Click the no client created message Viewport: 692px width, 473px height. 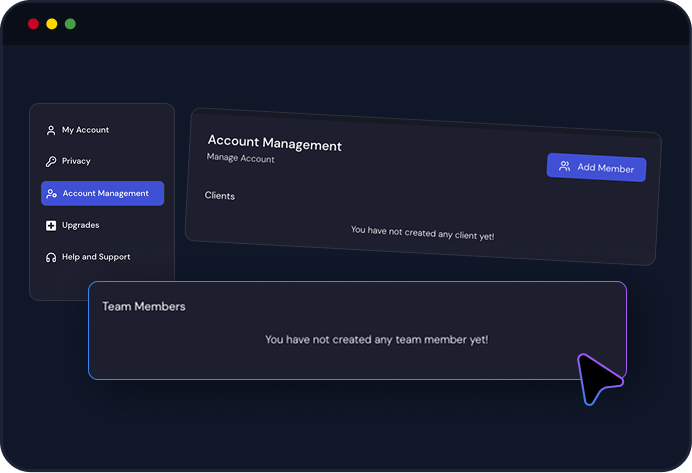click(x=422, y=233)
